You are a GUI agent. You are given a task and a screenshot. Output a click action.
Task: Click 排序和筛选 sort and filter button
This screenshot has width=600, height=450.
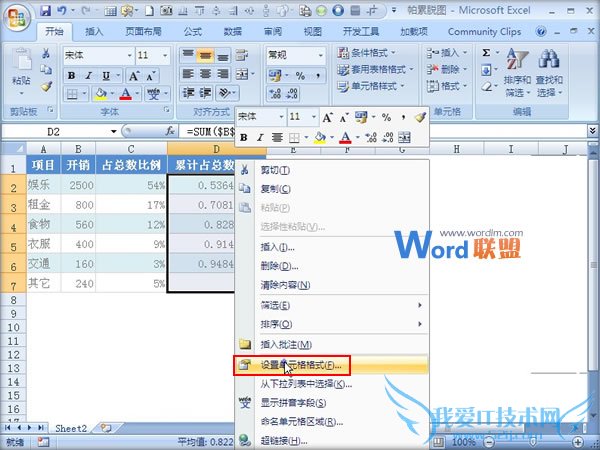(x=517, y=73)
